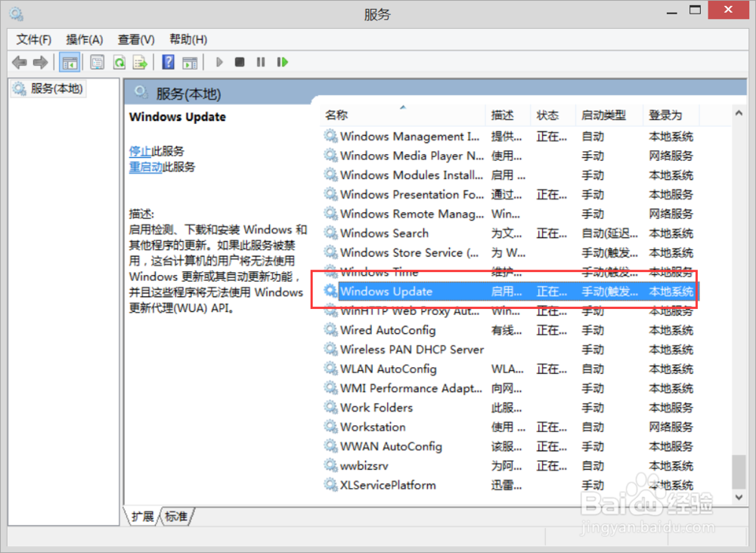756x553 pixels.
Task: Click the 迅雷... description of XLServicePlatform
Action: coord(507,486)
